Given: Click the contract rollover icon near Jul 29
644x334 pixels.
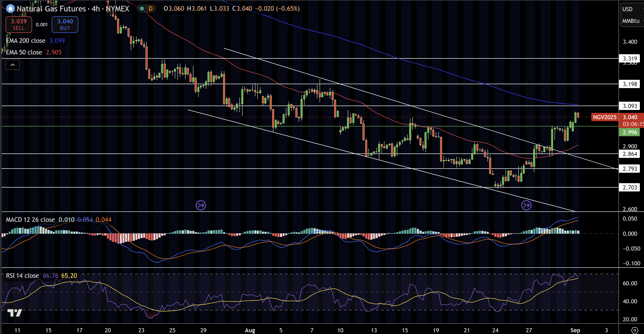Looking at the screenshot, I should click(201, 205).
